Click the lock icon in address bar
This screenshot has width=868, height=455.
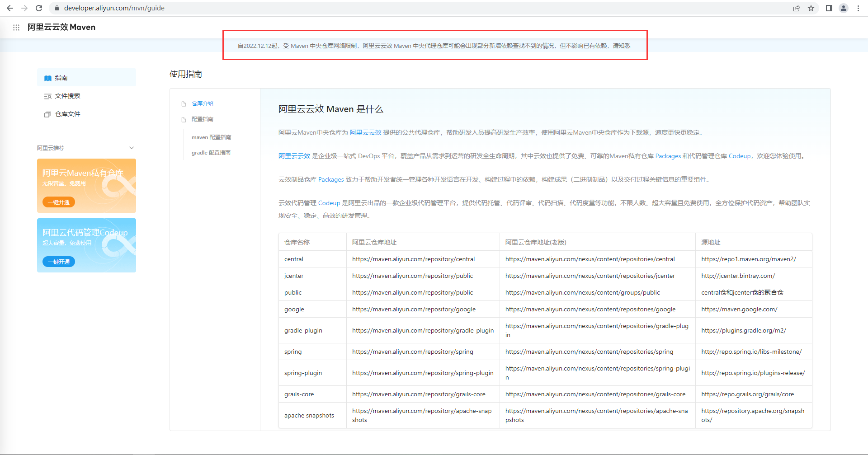pos(57,8)
